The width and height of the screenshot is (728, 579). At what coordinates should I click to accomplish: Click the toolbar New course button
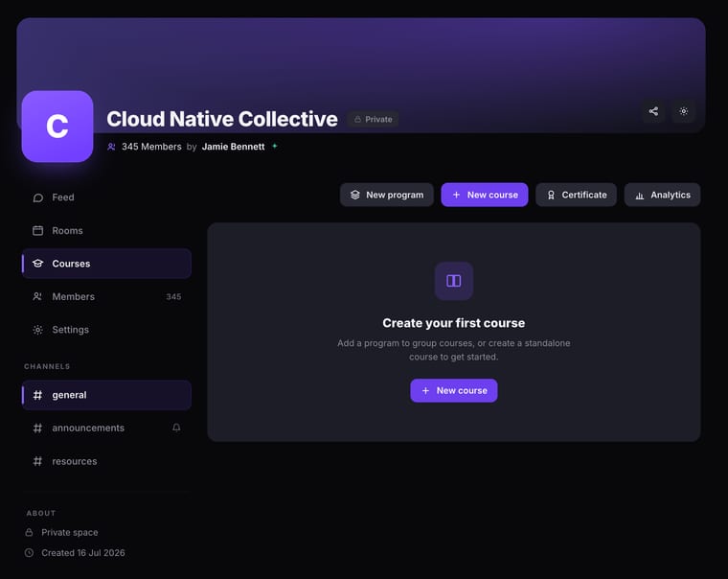(x=485, y=195)
